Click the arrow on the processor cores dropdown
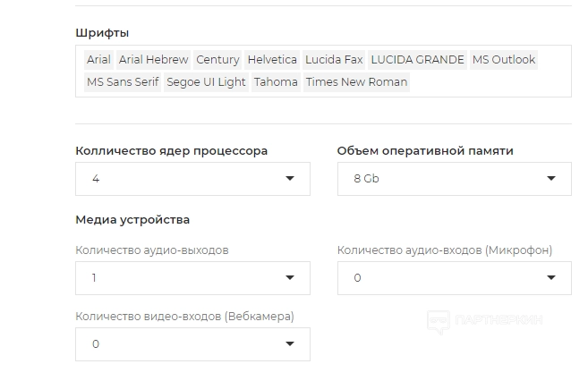Viewport: 588px width, 381px height. 290,179
